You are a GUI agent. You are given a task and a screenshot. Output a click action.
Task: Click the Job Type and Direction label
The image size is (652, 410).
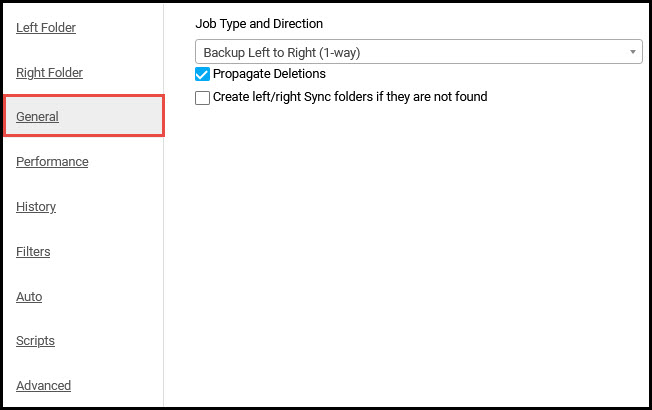(259, 24)
